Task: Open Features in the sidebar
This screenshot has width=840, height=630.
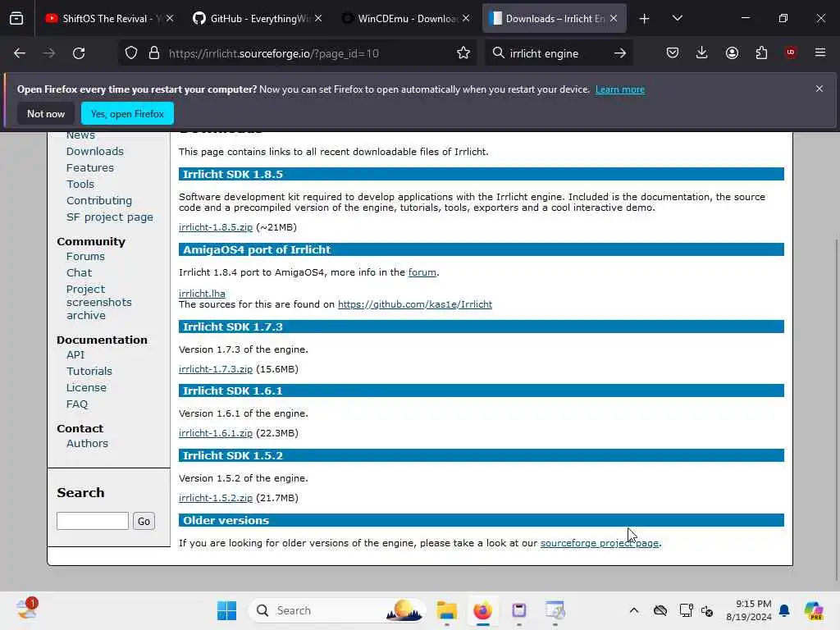Action: [x=90, y=167]
